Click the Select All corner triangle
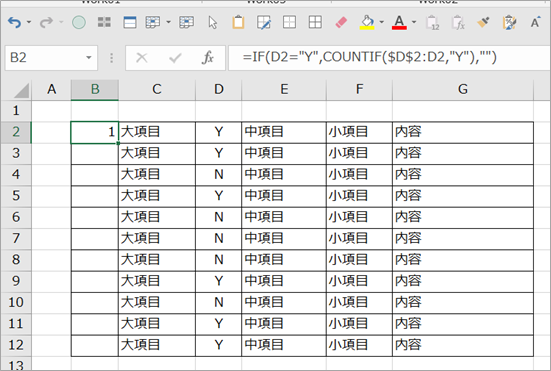Viewport: 551px width, 371px height. tap(21, 90)
